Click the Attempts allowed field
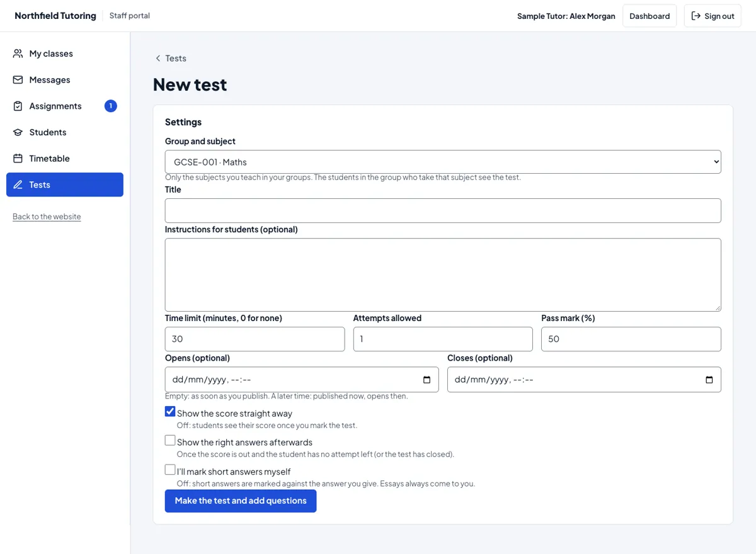 (443, 339)
